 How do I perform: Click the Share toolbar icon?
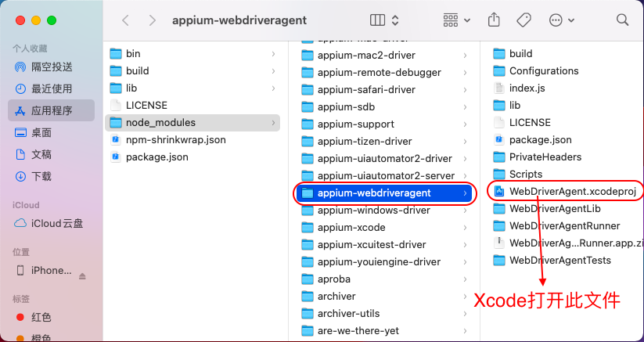[x=493, y=20]
